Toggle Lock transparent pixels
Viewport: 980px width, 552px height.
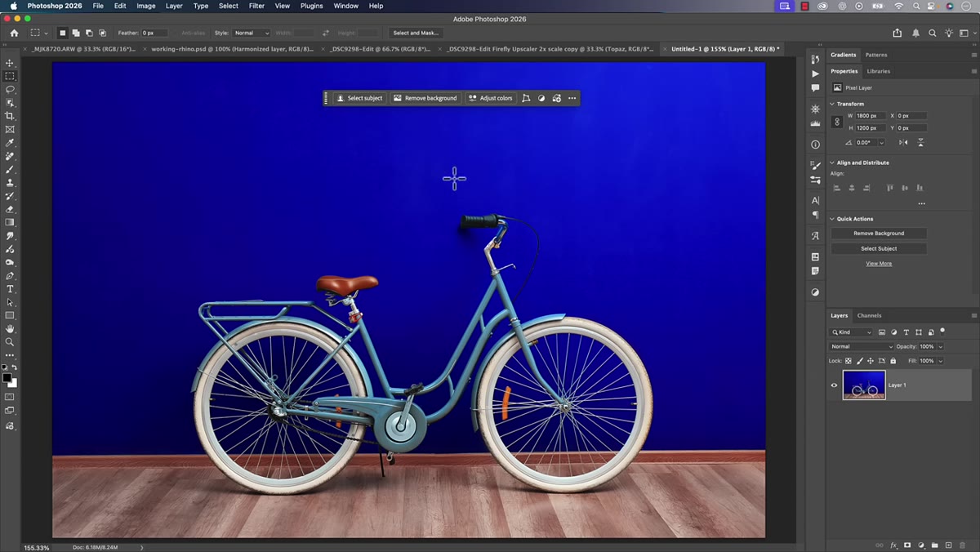849,360
